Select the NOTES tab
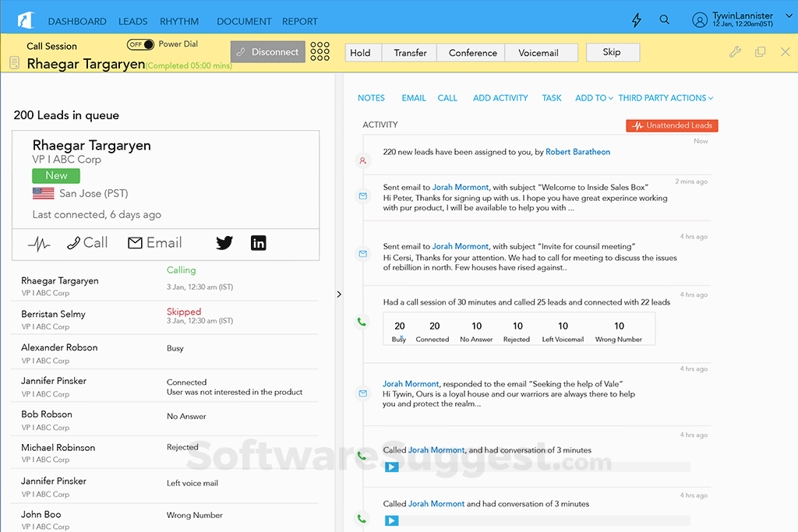The image size is (798, 532). pyautogui.click(x=371, y=97)
